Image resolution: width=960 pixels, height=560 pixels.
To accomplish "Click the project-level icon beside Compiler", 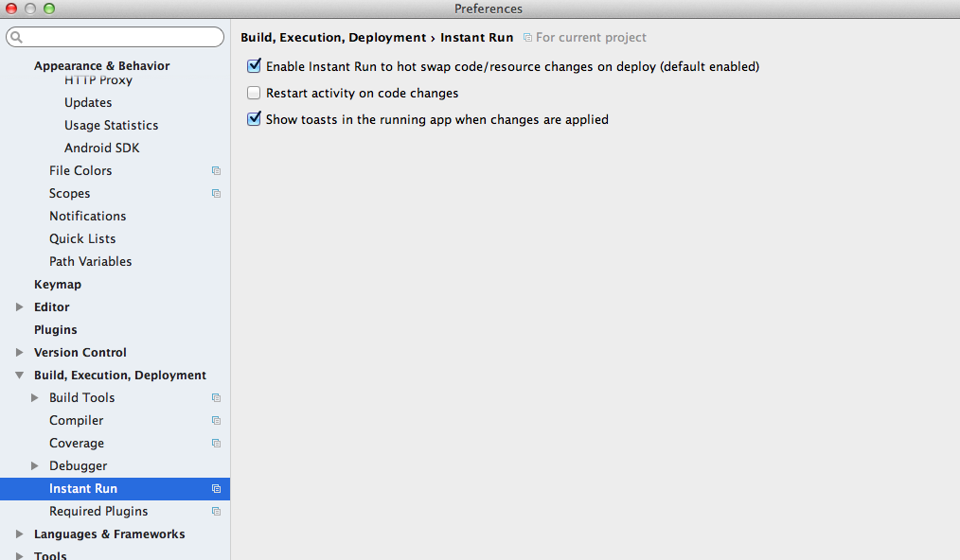I will click(216, 421).
